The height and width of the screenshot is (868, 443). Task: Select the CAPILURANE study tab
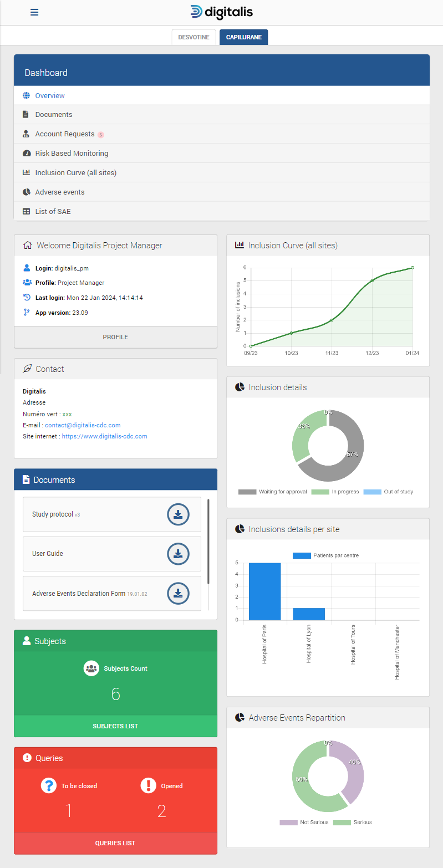[243, 38]
